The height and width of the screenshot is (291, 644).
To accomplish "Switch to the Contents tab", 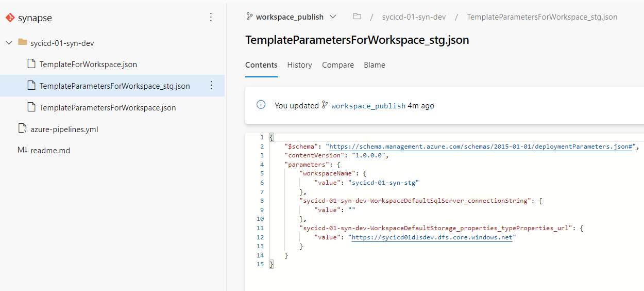I will 261,65.
